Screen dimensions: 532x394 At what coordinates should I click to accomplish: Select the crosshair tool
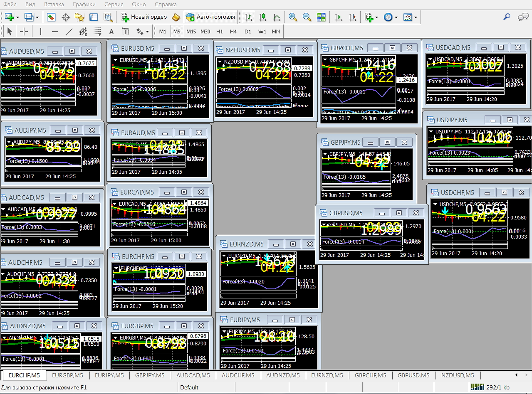pos(24,31)
